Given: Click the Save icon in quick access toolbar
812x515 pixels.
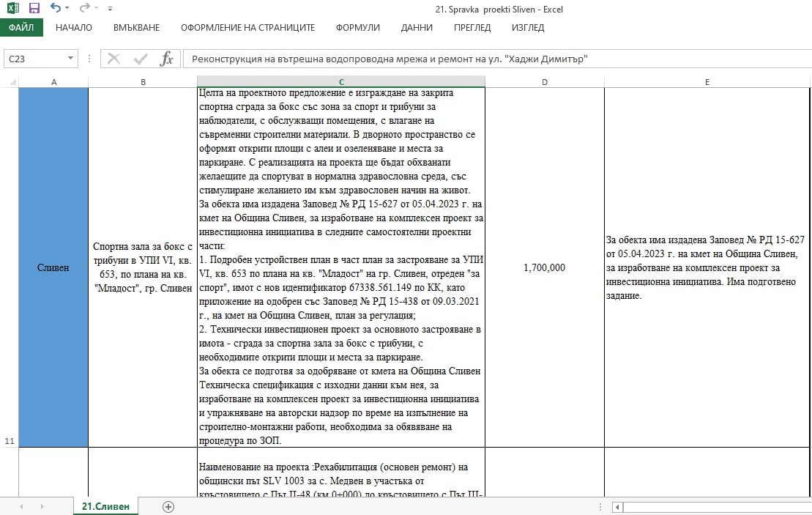Looking at the screenshot, I should pyautogui.click(x=34, y=9).
